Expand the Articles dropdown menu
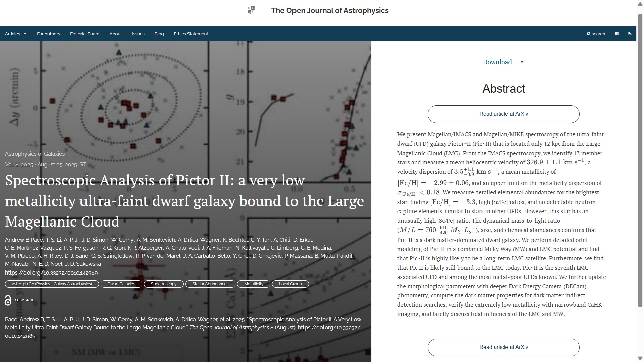 16,34
